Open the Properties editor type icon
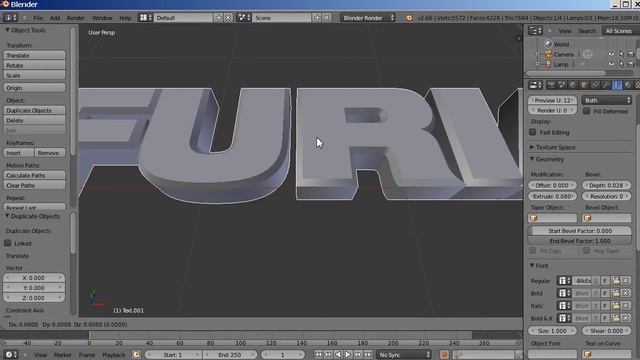 (x=535, y=85)
